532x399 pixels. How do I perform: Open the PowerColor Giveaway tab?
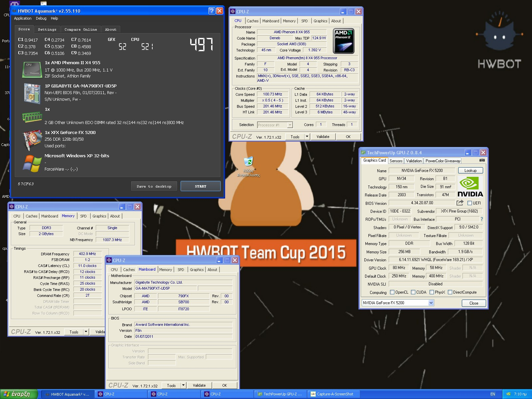pos(443,161)
